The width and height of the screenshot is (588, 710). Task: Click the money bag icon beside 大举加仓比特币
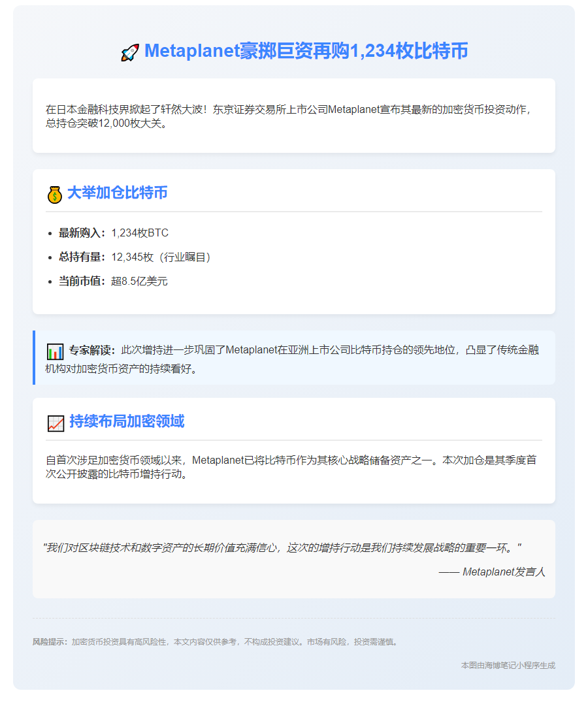click(x=55, y=195)
